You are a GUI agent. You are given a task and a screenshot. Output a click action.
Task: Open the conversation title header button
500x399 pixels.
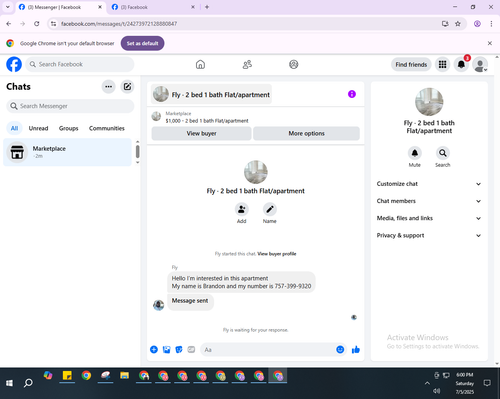(x=211, y=95)
